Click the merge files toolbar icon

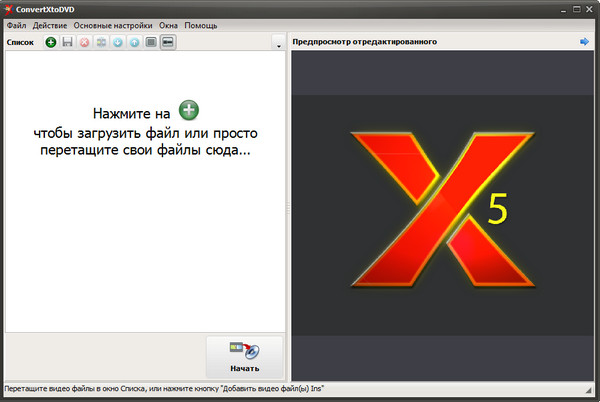click(x=101, y=43)
